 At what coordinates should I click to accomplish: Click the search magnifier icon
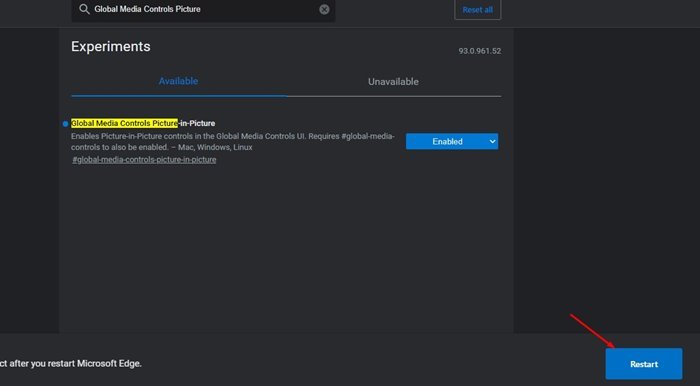click(x=84, y=9)
